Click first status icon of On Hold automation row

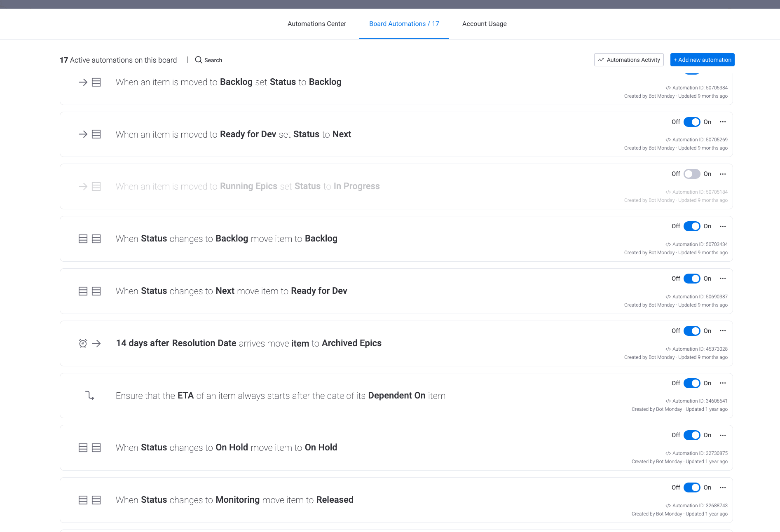click(83, 448)
